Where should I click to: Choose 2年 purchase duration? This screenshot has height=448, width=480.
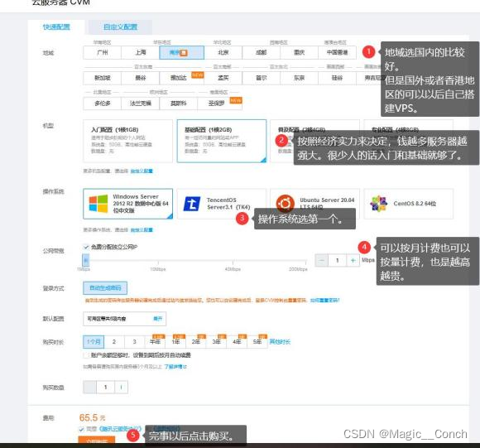pyautogui.click(x=196, y=342)
